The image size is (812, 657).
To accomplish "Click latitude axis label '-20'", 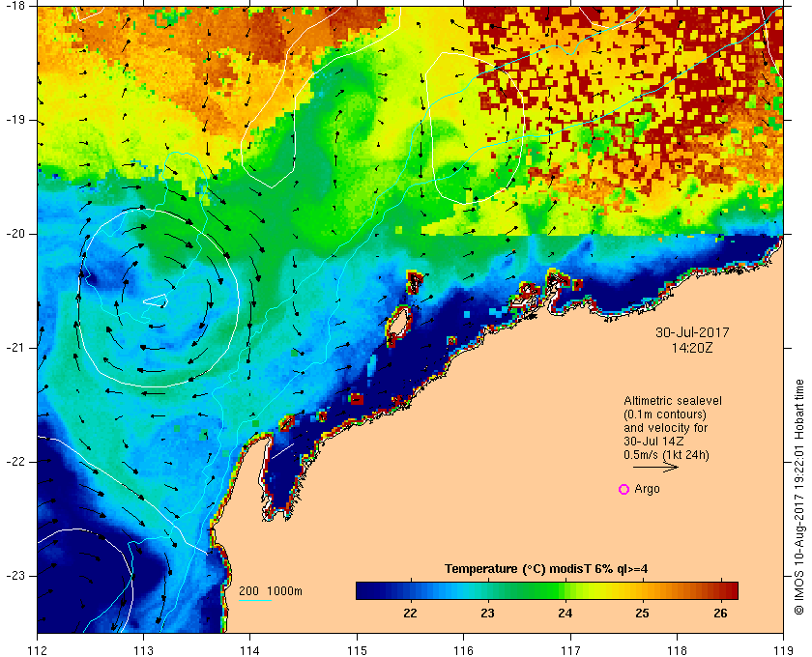I will click(x=14, y=234).
